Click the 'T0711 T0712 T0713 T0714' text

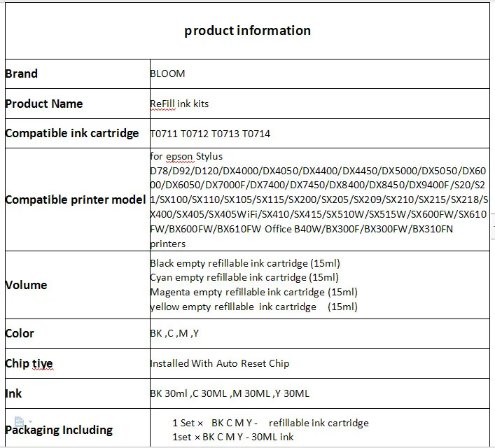210,134
